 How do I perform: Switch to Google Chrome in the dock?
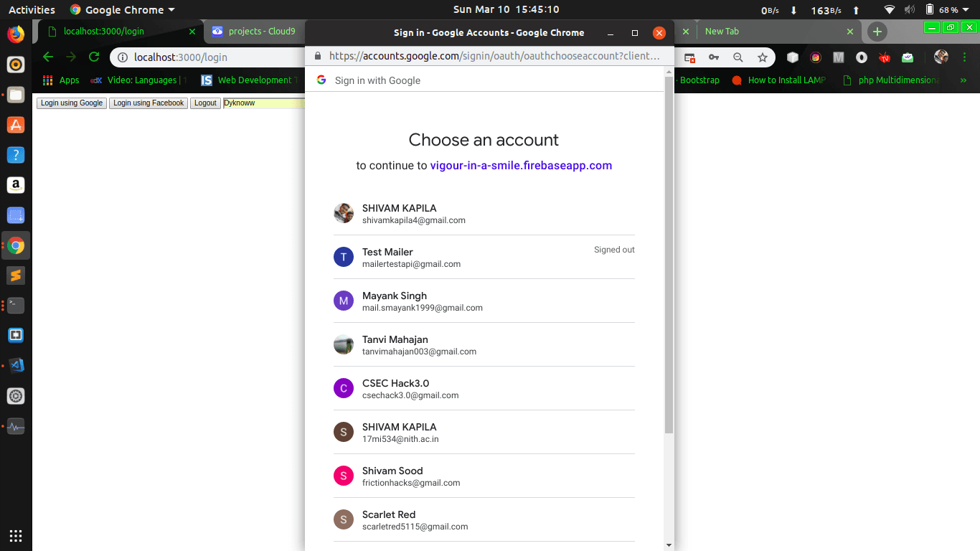pos(16,245)
